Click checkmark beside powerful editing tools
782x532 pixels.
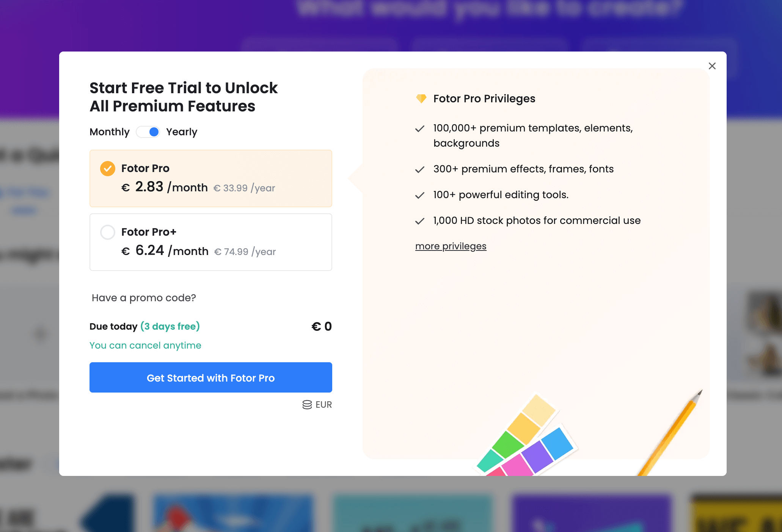(420, 195)
